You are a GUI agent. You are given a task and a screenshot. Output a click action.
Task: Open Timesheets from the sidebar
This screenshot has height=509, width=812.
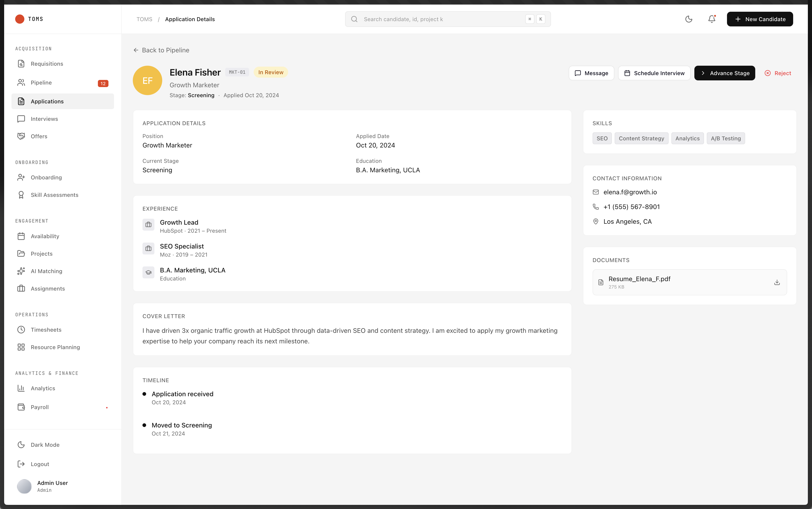click(46, 330)
